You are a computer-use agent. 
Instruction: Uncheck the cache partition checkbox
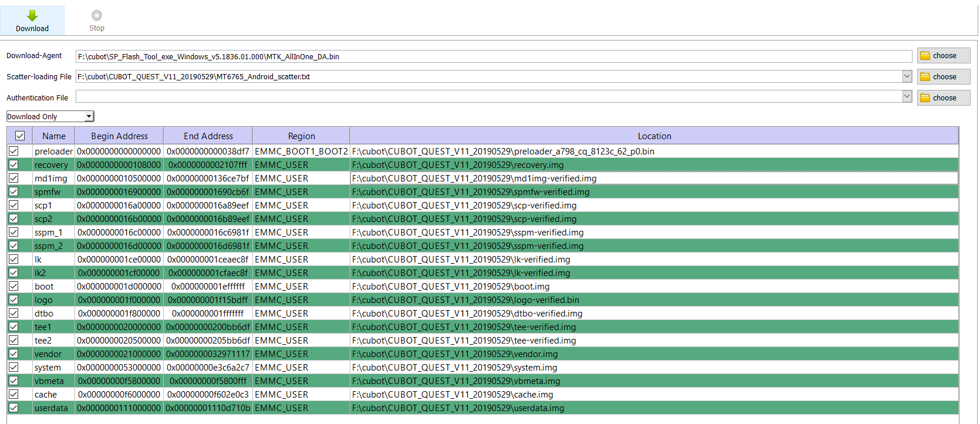pyautogui.click(x=13, y=394)
